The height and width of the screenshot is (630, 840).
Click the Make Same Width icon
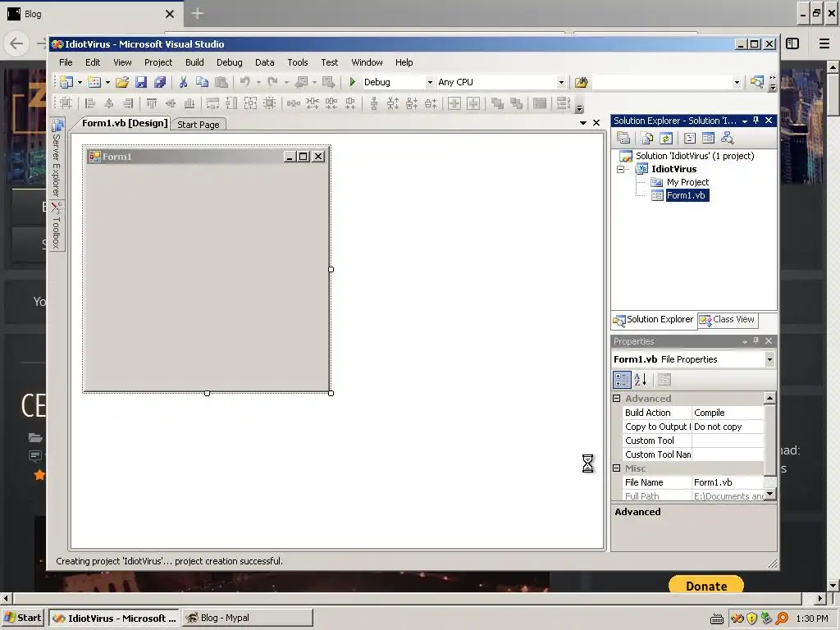212,103
